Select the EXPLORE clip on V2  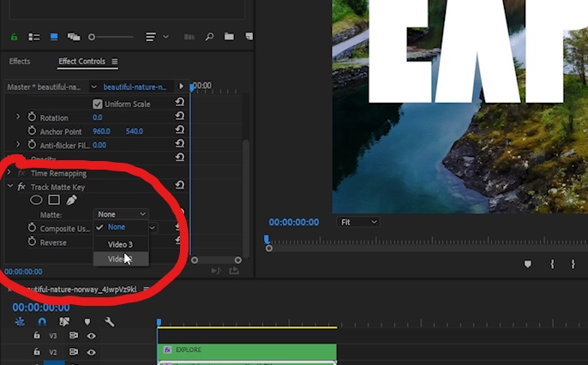point(247,351)
